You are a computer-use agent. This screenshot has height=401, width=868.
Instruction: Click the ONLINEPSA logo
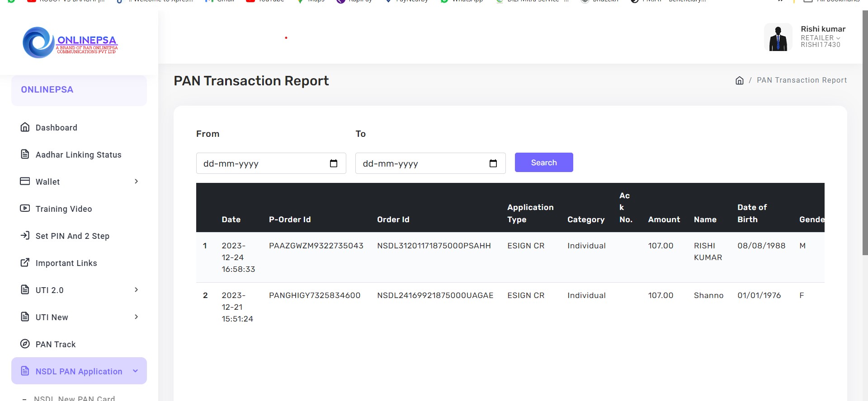(70, 42)
